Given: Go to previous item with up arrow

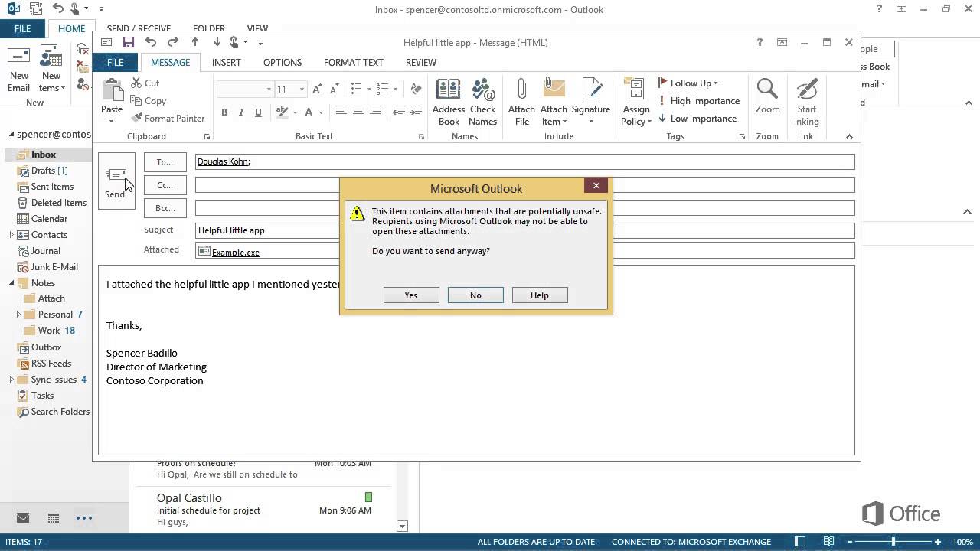Looking at the screenshot, I should click(195, 42).
